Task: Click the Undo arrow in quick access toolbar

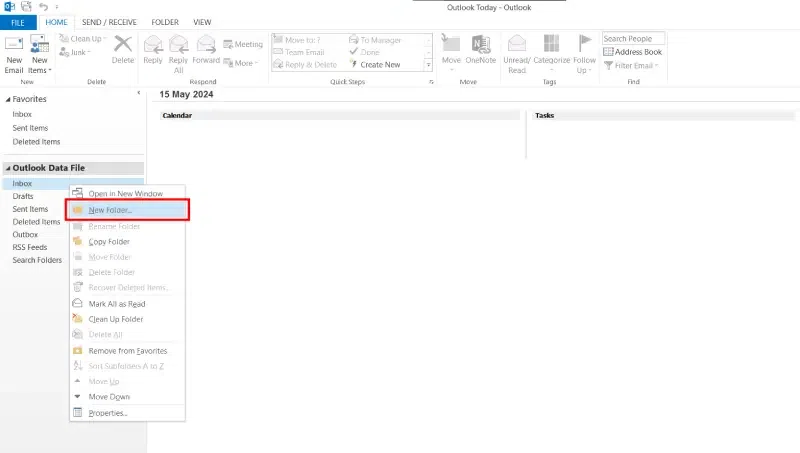Action: 43,7
